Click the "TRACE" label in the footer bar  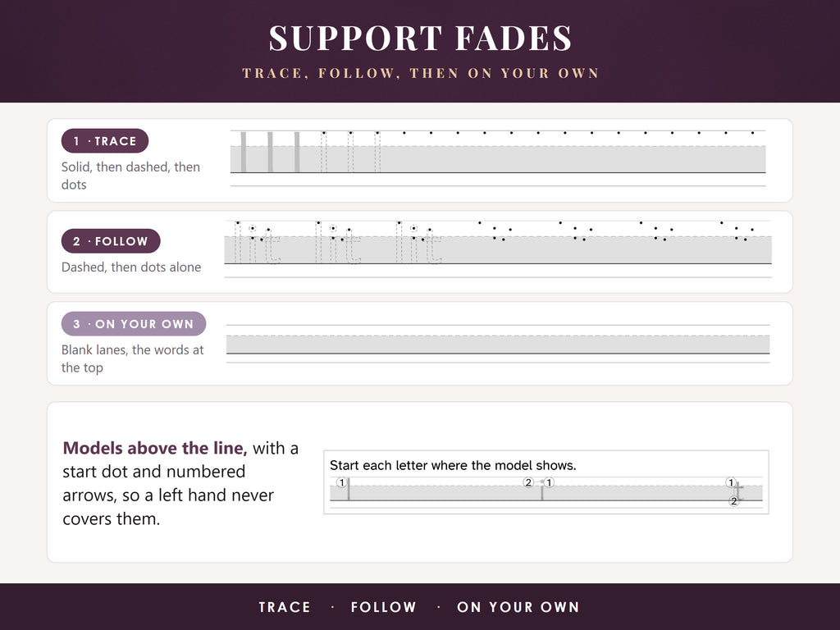(285, 607)
